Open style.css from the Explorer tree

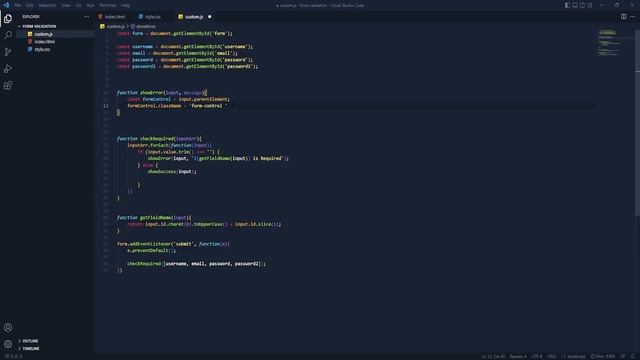pyautogui.click(x=42, y=49)
